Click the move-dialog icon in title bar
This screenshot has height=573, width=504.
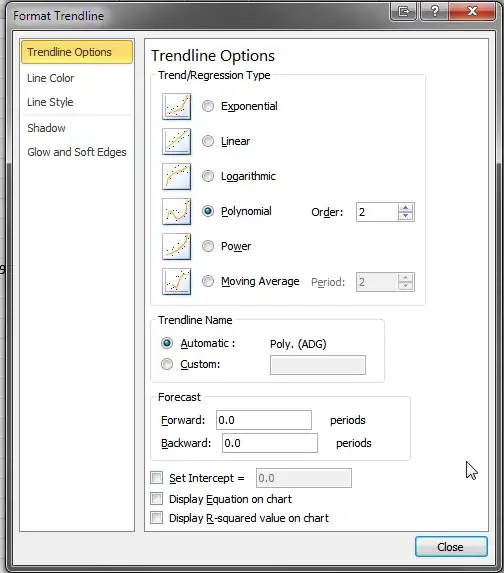click(x=403, y=11)
